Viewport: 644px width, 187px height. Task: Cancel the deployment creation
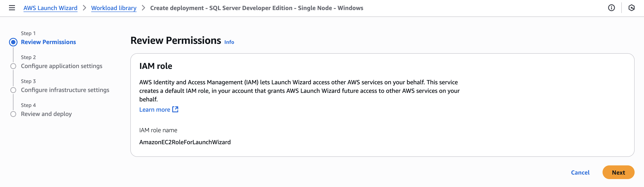tap(580, 172)
